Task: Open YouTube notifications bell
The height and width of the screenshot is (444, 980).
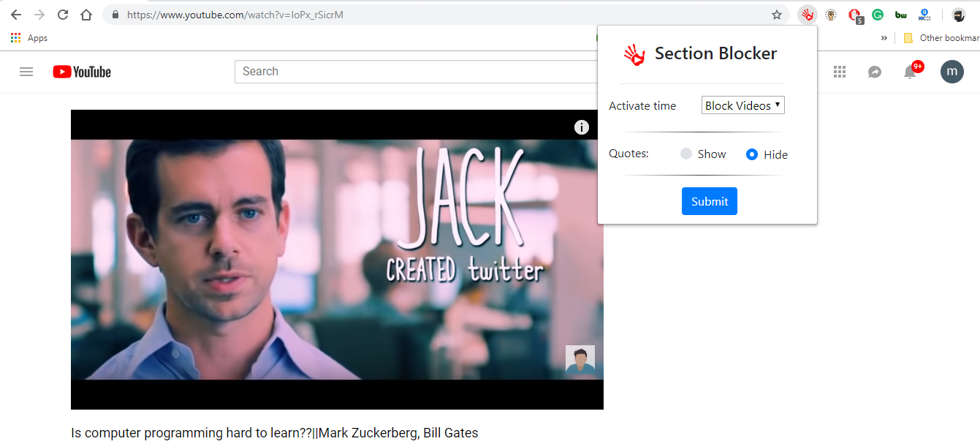Action: 910,71
